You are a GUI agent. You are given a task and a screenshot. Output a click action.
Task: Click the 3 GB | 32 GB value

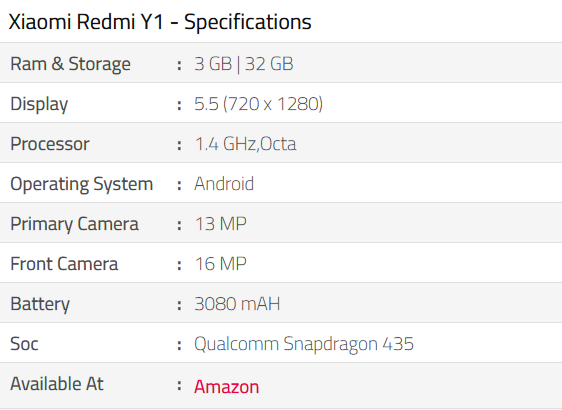244,64
